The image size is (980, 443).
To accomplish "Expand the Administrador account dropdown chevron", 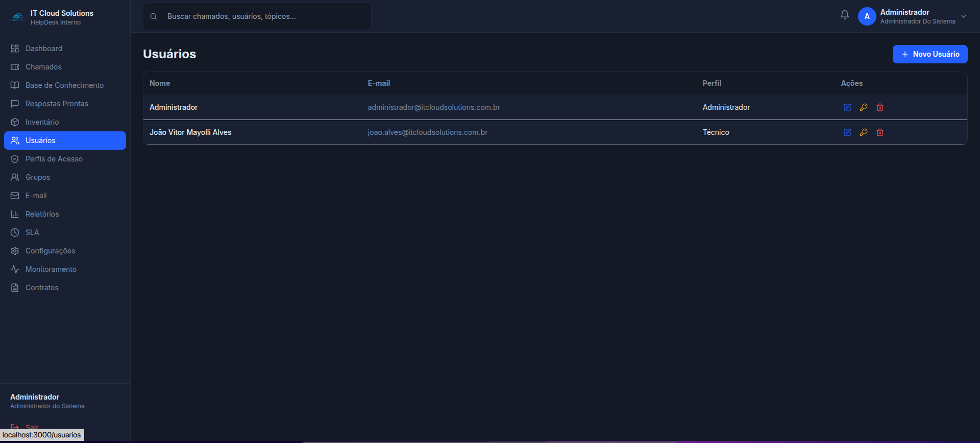I will point(964,16).
